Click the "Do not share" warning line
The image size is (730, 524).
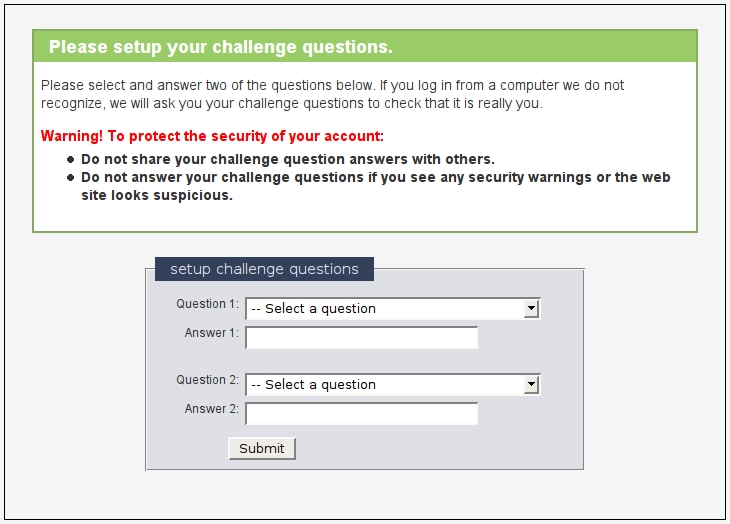[x=288, y=159]
